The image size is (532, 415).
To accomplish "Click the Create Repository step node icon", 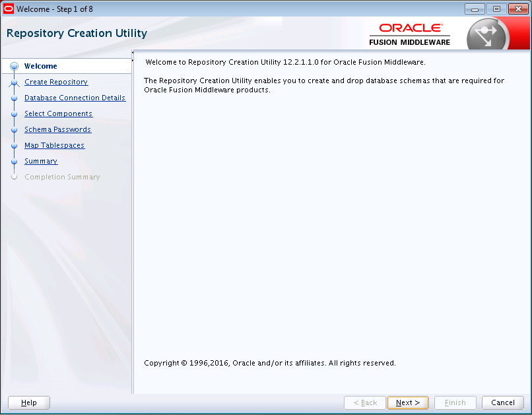I will click(14, 82).
